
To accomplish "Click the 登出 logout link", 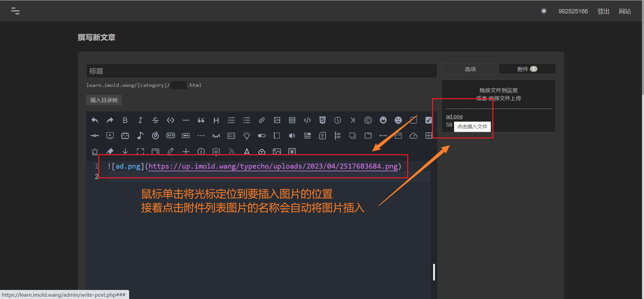I will click(603, 11).
